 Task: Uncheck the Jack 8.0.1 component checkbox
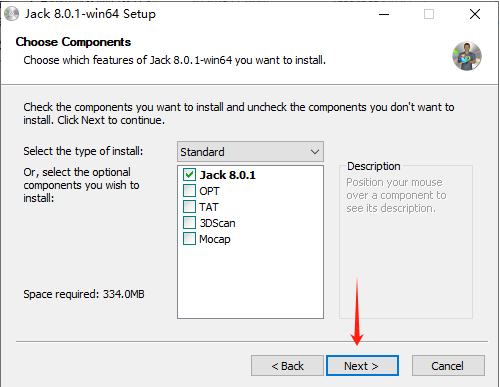[189, 175]
